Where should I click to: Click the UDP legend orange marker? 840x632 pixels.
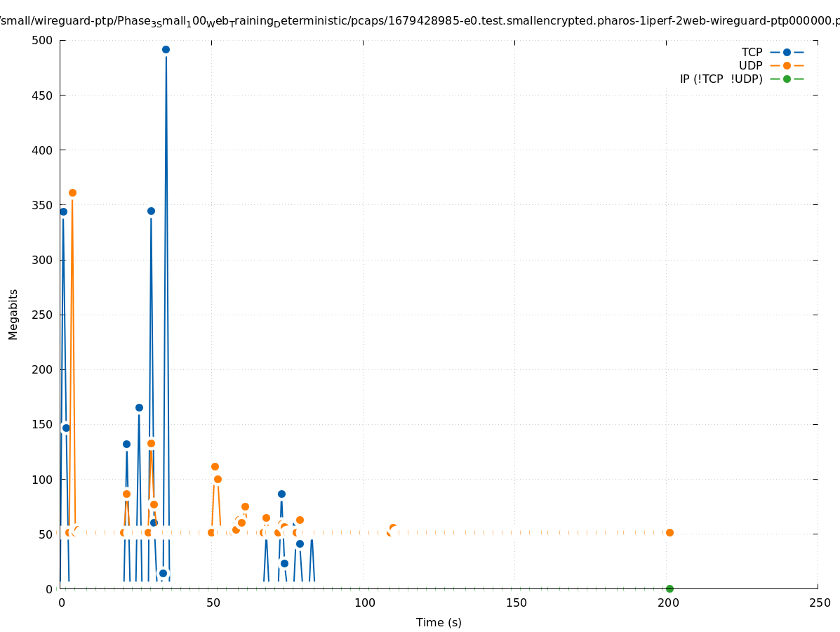tap(787, 65)
